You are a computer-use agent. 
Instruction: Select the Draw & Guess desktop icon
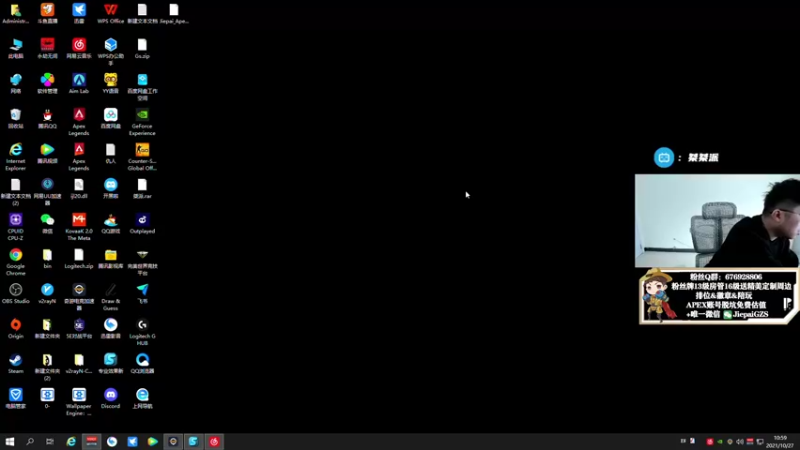(110, 297)
